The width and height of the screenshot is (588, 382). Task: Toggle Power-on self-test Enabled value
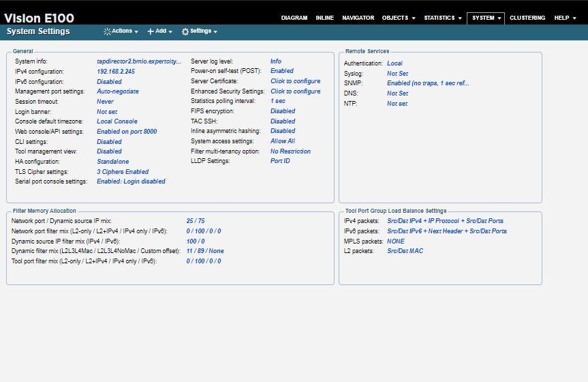coord(282,71)
